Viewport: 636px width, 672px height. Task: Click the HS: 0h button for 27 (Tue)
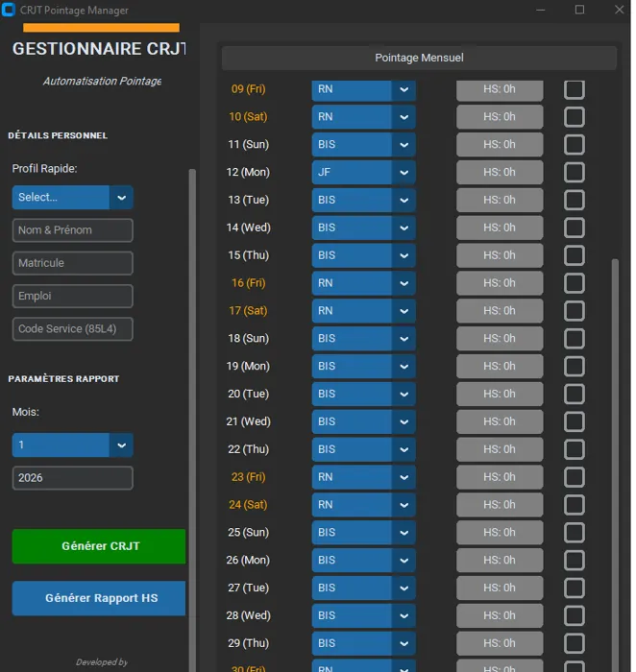tap(500, 588)
